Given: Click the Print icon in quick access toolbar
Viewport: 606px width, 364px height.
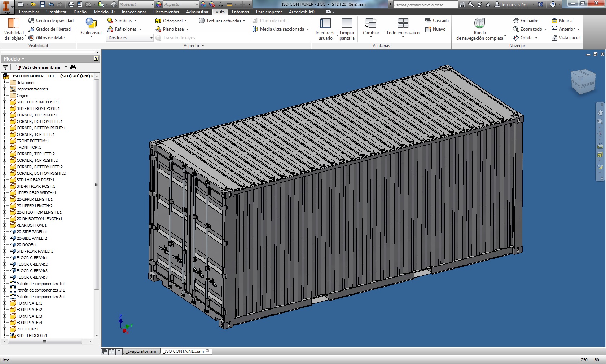Looking at the screenshot, I should pyautogui.click(x=71, y=4).
